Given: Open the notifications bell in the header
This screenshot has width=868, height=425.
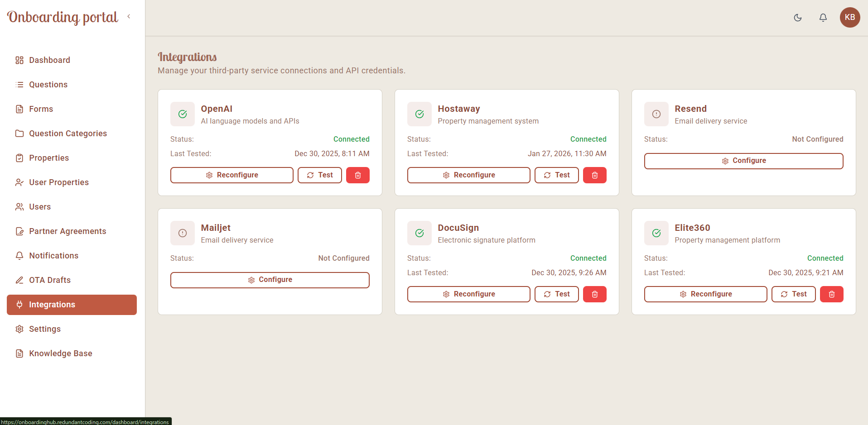Looking at the screenshot, I should click(823, 18).
